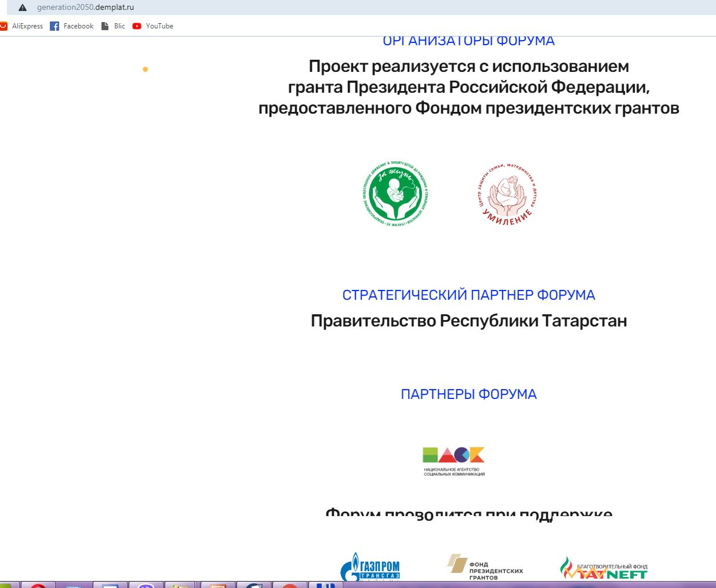Click the Tatneft charity fund logo

(x=604, y=569)
